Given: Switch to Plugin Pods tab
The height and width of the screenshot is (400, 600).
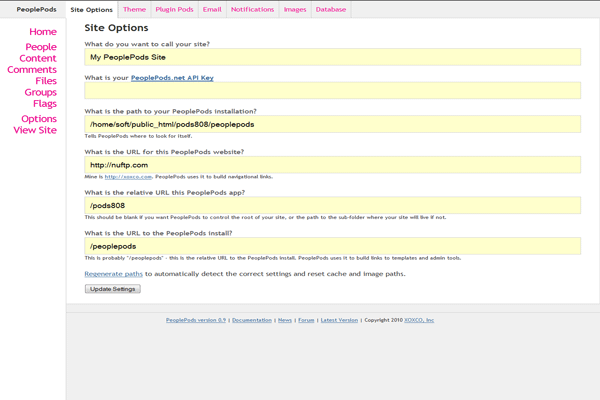Looking at the screenshot, I should tap(174, 9).
